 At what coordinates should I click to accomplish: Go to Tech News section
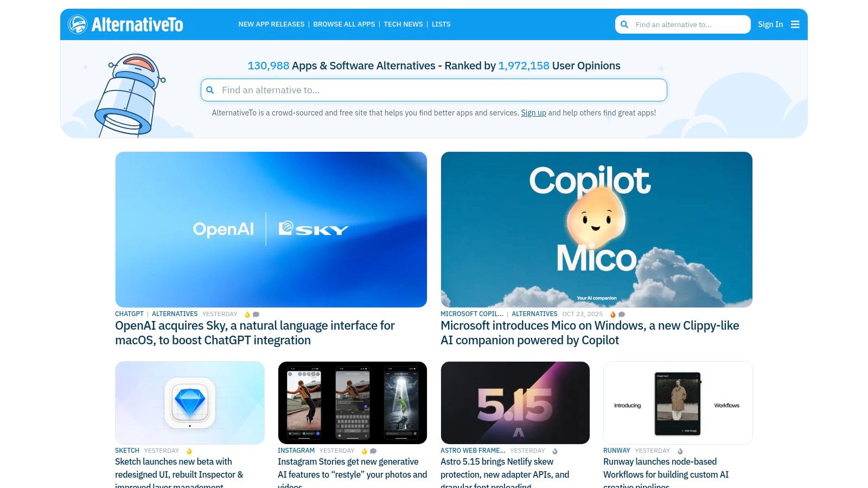pos(403,24)
